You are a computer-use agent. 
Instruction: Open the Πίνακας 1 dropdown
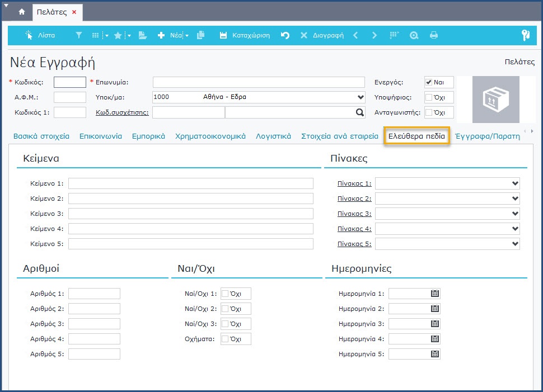[x=515, y=183]
